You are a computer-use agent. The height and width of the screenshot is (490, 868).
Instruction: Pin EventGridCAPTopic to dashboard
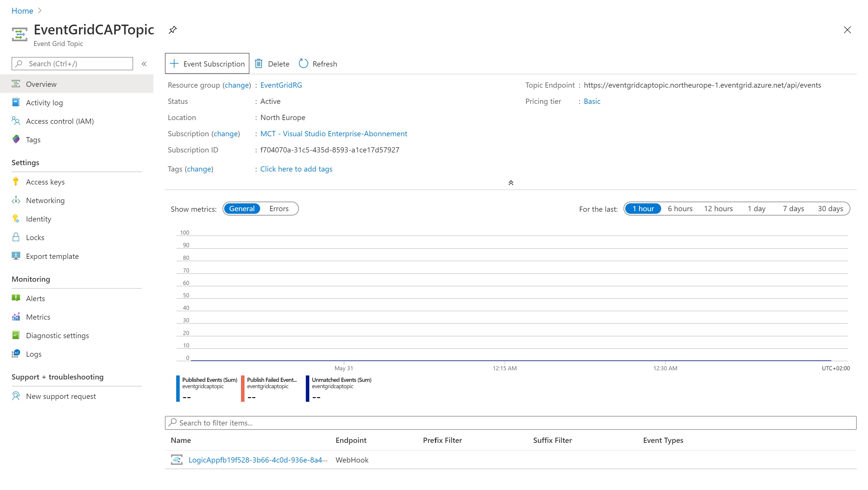coord(172,30)
